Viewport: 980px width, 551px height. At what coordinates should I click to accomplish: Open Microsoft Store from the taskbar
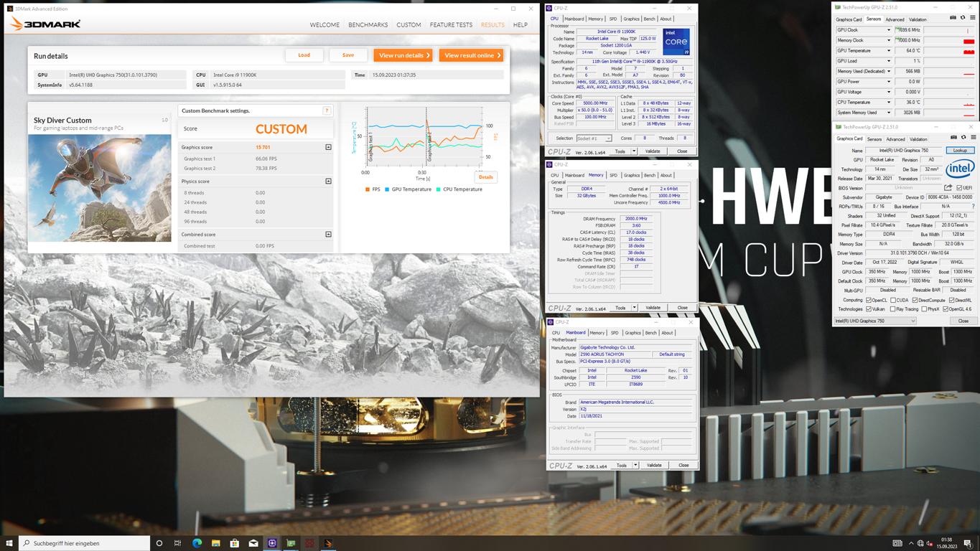(234, 543)
